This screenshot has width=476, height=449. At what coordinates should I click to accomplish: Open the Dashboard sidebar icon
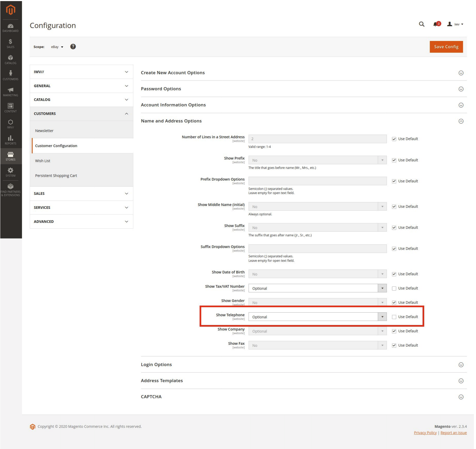tap(10, 28)
